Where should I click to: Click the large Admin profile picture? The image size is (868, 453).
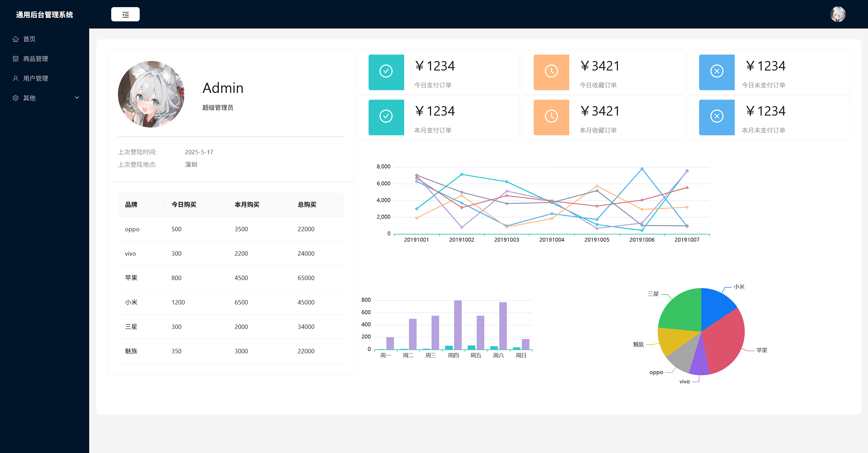[151, 94]
